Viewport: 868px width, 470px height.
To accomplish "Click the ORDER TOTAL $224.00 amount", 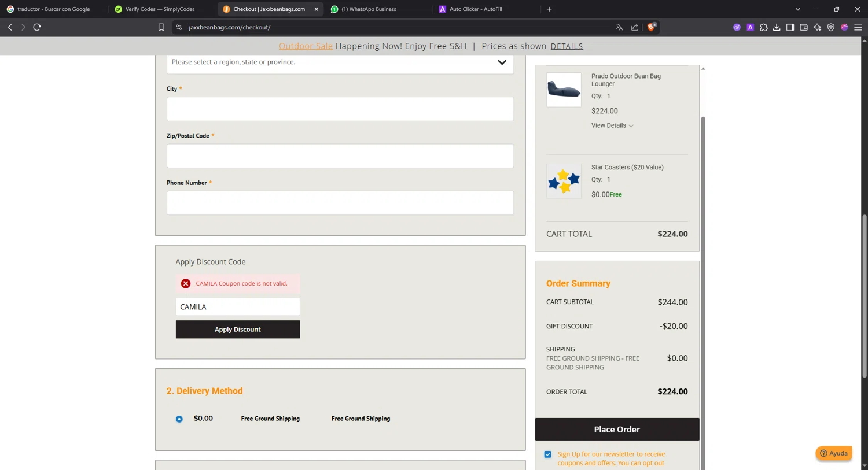I will tap(672, 391).
